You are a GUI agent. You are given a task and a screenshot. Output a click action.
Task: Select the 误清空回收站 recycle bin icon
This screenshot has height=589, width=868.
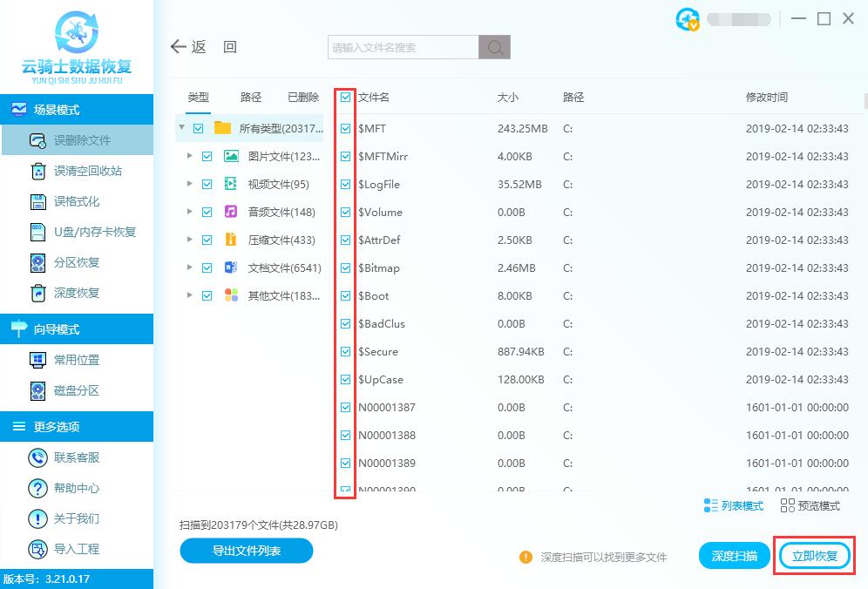(x=37, y=171)
